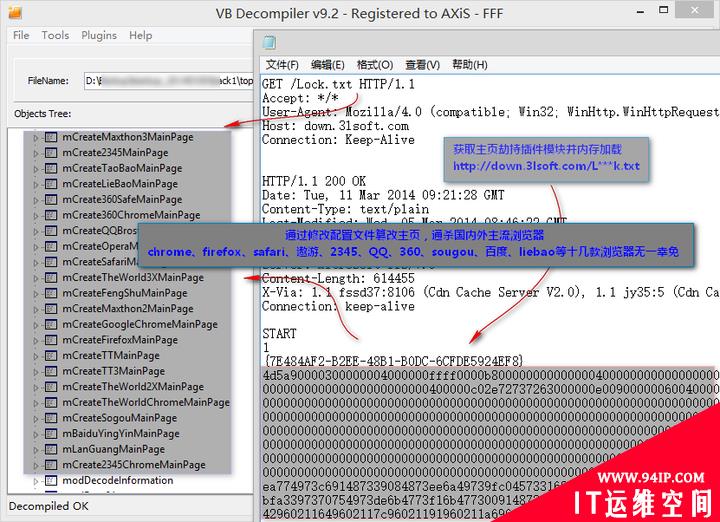This screenshot has height=522, width=720.
Task: Select the mCreateLieBaoMainPage tree label
Action: click(x=120, y=184)
